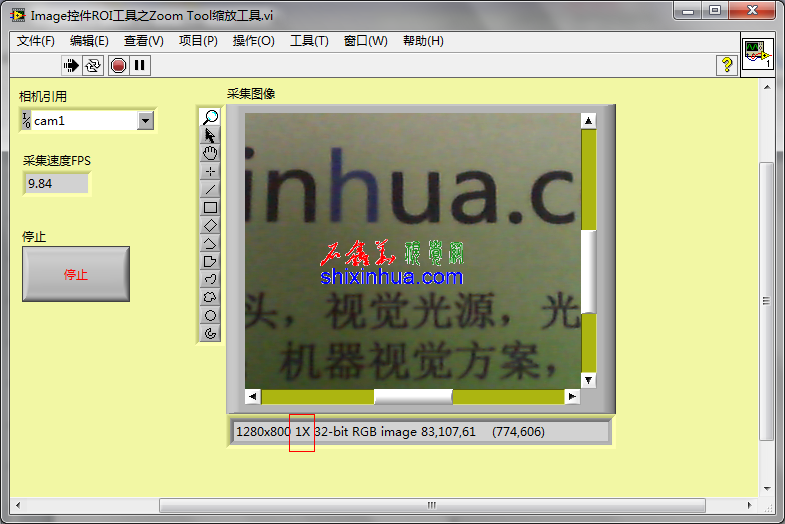Click the image horizontal scrollbar thumb
Viewport: 785px width, 524px height.
(x=413, y=397)
